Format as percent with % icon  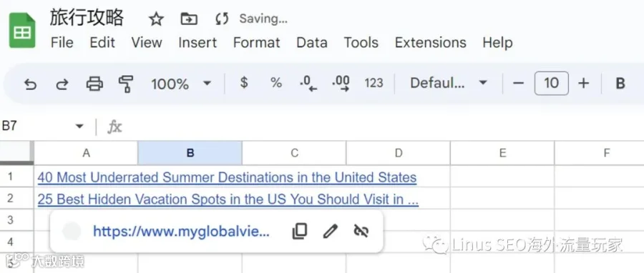tap(276, 83)
